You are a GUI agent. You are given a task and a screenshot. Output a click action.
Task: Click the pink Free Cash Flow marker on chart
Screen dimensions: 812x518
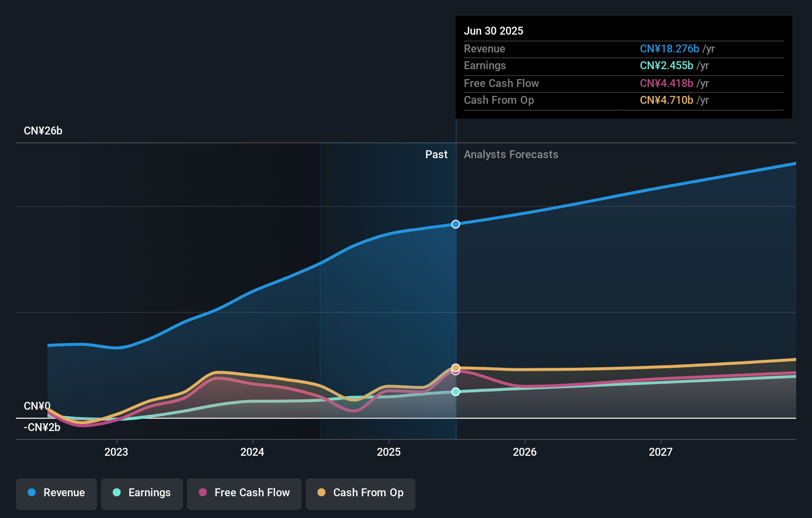[x=455, y=372]
